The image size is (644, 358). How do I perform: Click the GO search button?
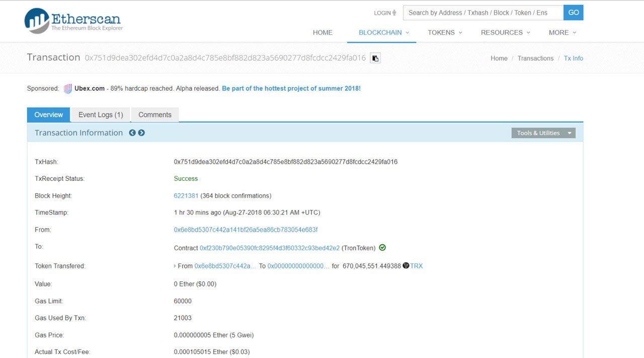coord(574,13)
